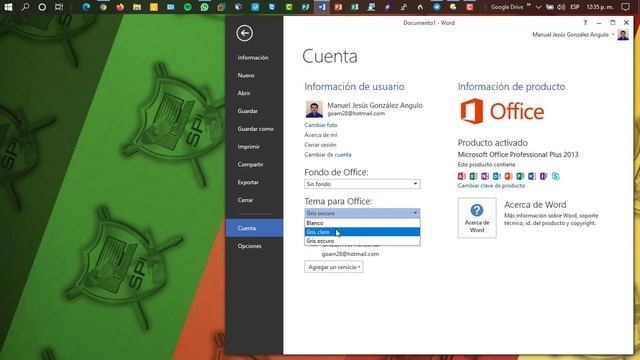Click the account picture in the title bar
This screenshot has height=360, width=640.
pos(623,35)
